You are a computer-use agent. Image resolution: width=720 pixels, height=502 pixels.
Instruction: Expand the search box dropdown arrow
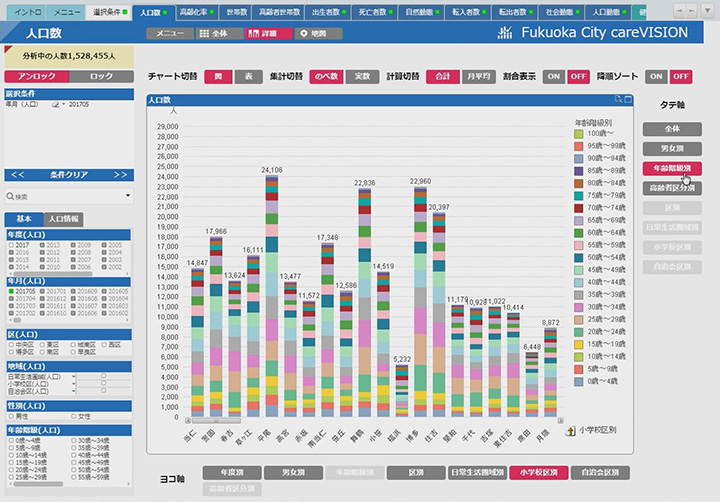tap(128, 196)
